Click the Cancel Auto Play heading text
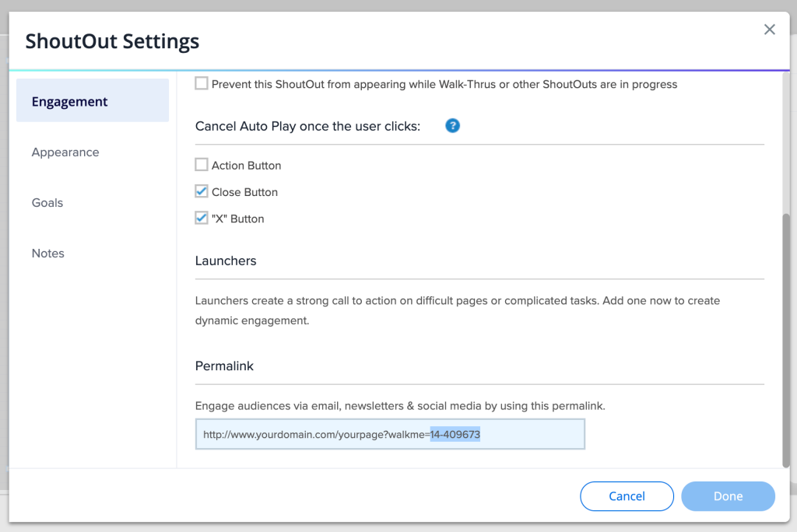 [307, 126]
